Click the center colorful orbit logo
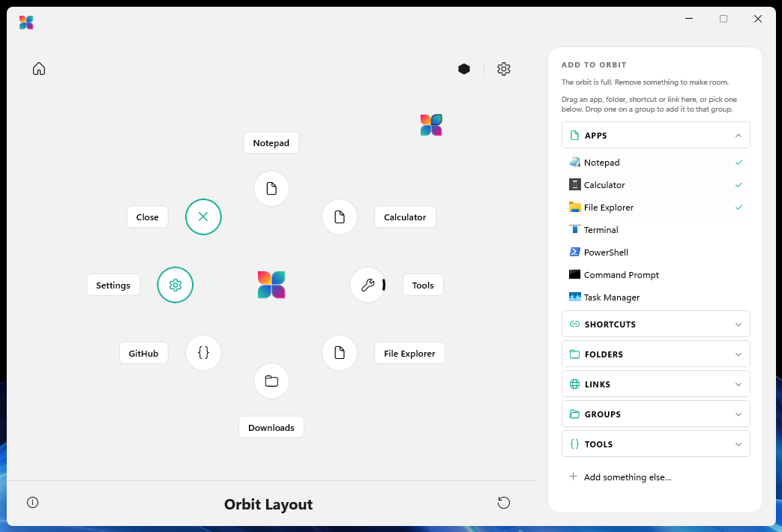This screenshot has height=532, width=782. point(271,285)
